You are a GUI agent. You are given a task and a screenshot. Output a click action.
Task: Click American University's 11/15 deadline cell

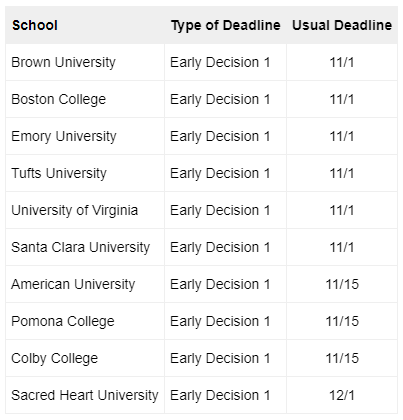coord(342,284)
